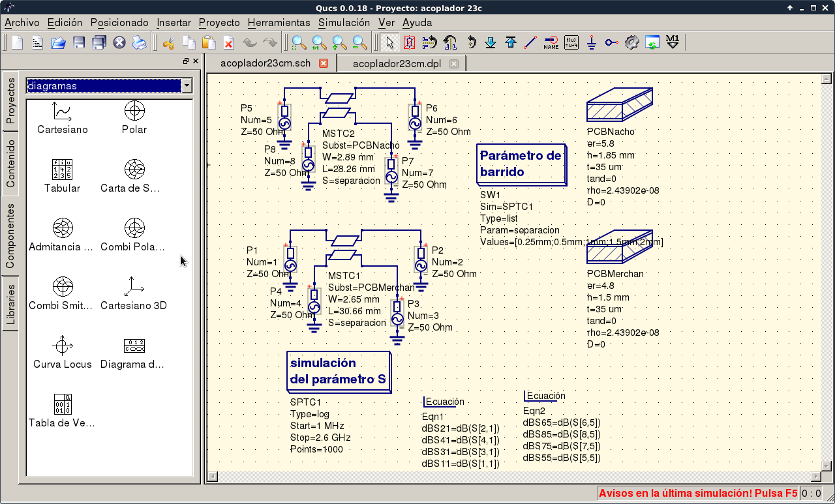Toggle the select pointer mode
Image resolution: width=835 pixels, height=504 pixels.
click(389, 43)
